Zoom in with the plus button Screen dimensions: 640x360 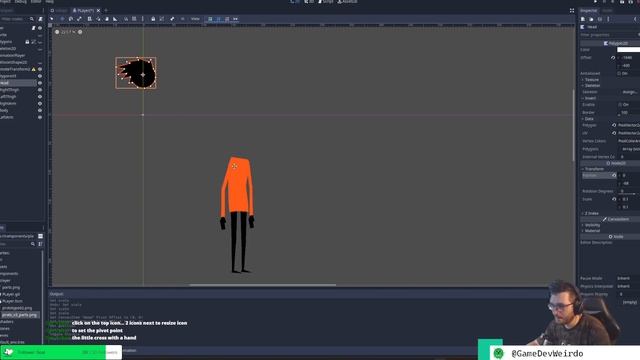tap(80, 32)
